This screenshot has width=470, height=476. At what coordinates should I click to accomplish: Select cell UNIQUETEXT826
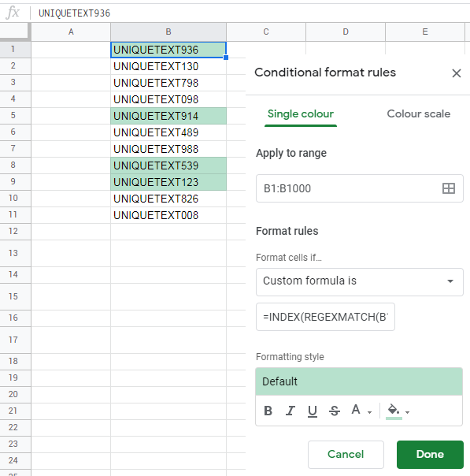[x=168, y=199]
